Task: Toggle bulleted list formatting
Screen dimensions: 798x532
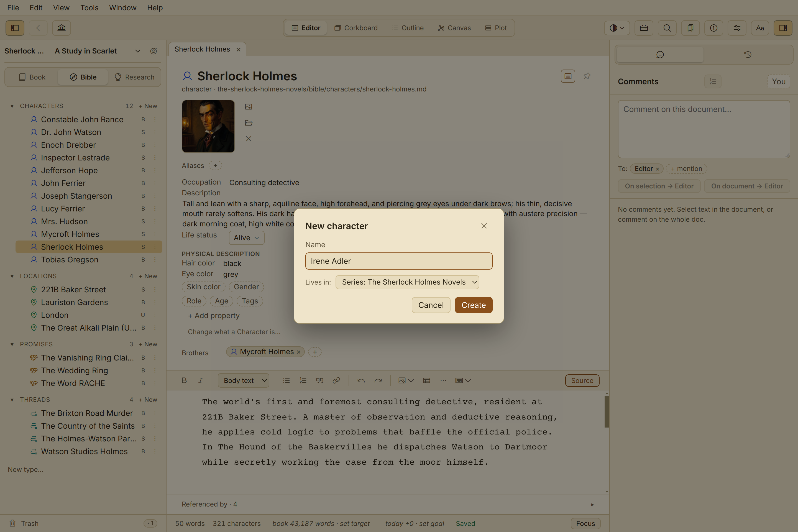Action: coord(286,380)
